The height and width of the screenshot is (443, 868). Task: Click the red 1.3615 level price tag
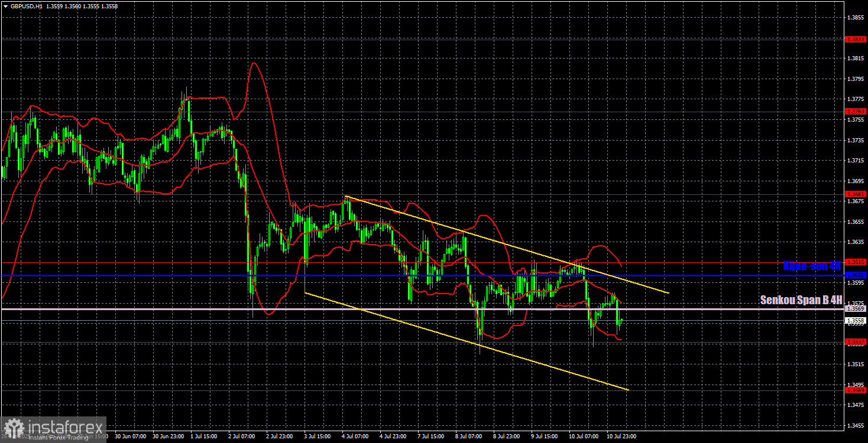click(856, 262)
